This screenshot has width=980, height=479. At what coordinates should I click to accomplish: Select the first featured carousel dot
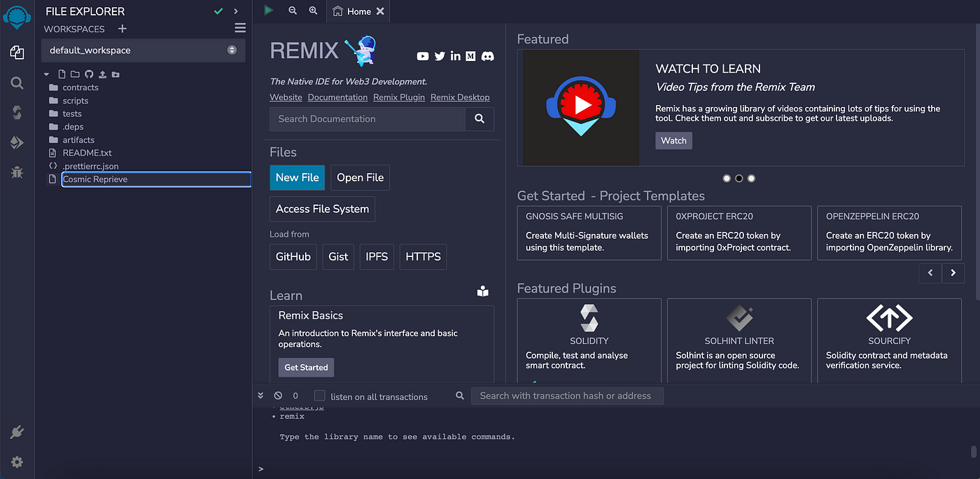pos(727,179)
